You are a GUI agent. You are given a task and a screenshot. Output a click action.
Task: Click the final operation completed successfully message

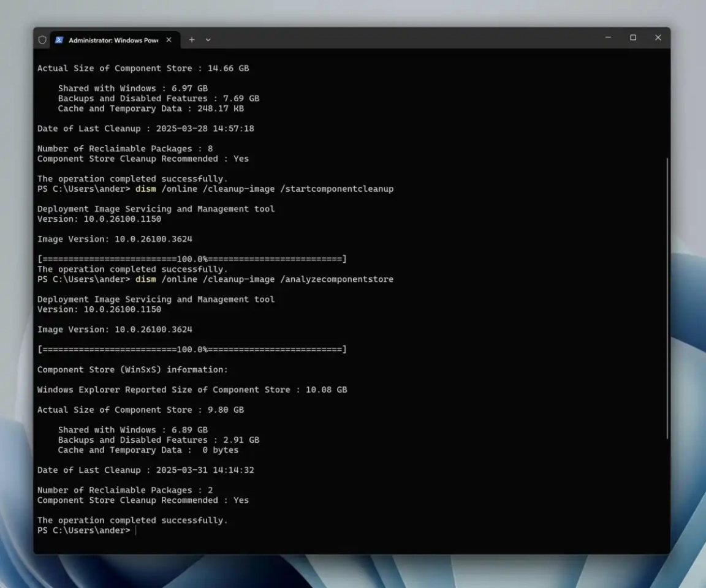coord(132,520)
